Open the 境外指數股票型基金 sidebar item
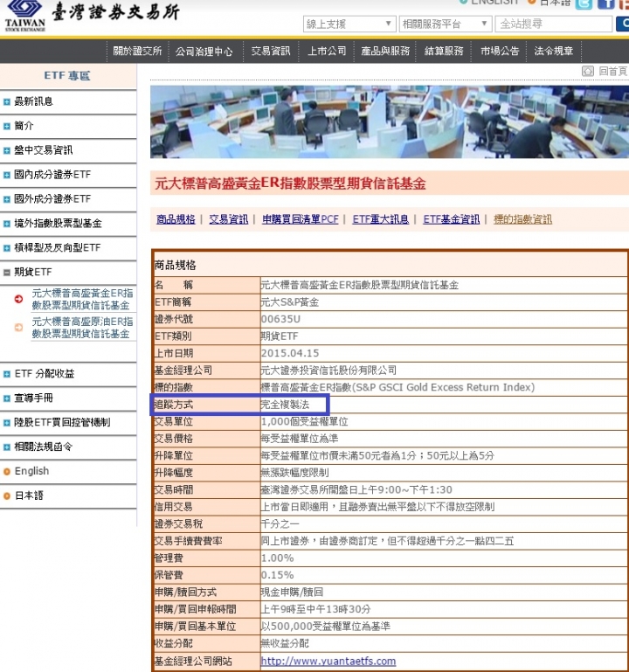 pos(58,224)
